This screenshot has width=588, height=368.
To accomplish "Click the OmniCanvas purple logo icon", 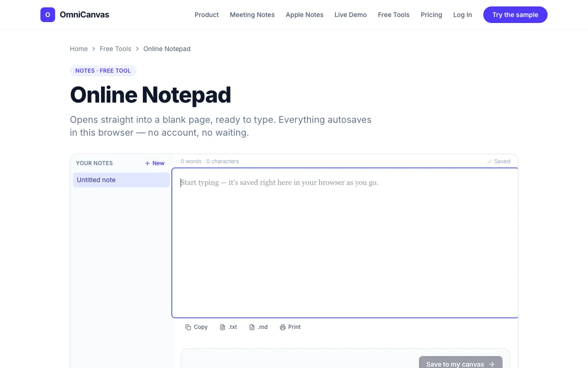I will pos(48,15).
